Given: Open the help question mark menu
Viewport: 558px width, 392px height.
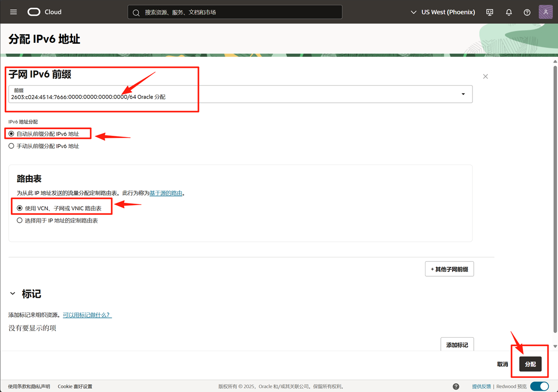Looking at the screenshot, I should pyautogui.click(x=527, y=13).
